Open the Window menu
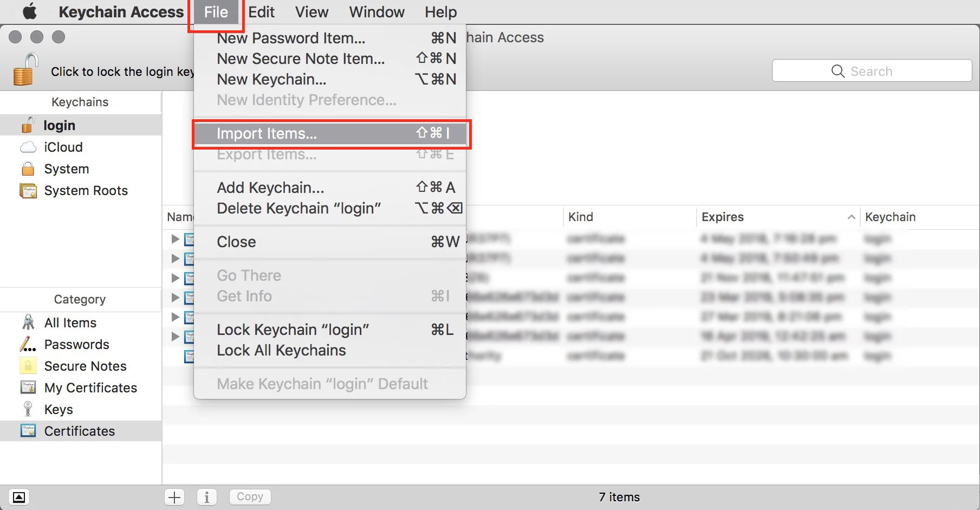The width and height of the screenshot is (980, 510). coord(377,12)
